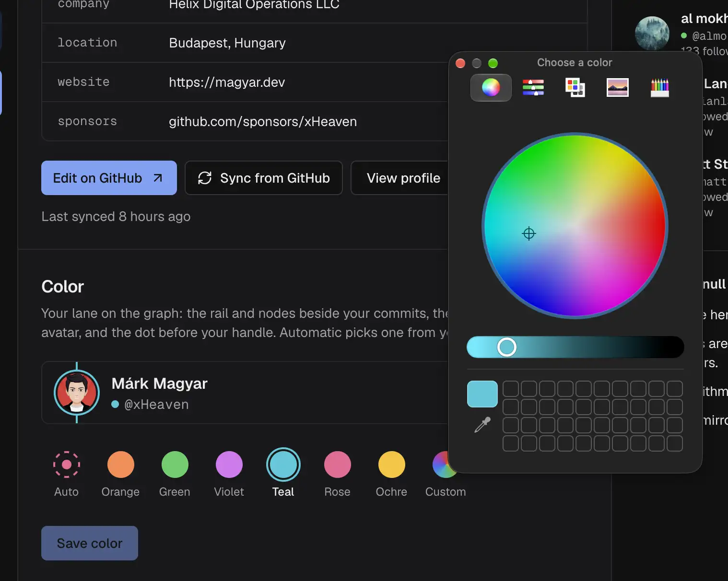
Task: Select the color wheel picker tab
Action: point(491,88)
